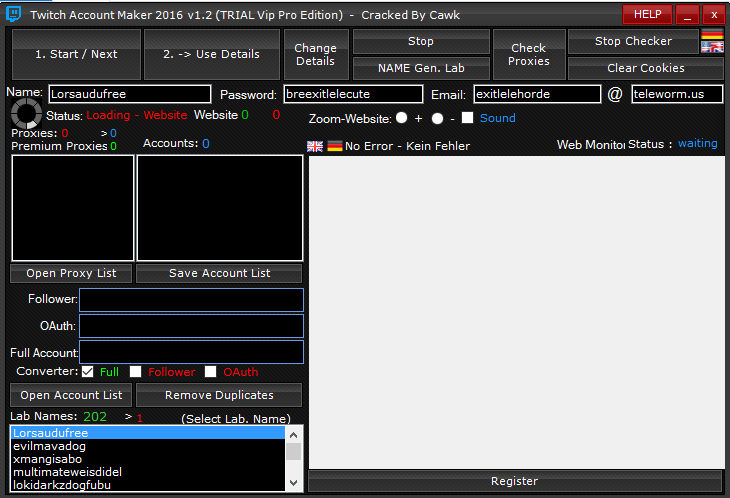The image size is (730, 498).
Task: Click the (Select Lab. Name) label
Action: coord(236,418)
